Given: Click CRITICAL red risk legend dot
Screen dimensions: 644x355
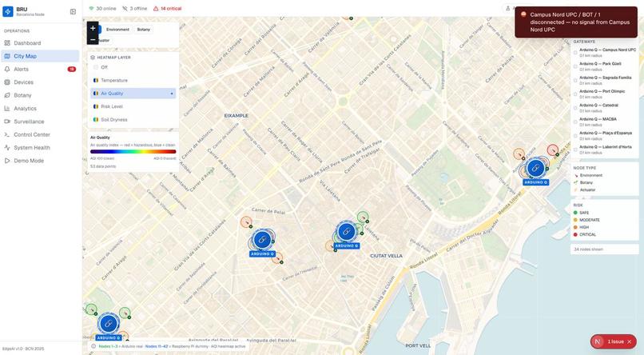Looking at the screenshot, I should pyautogui.click(x=575, y=234).
